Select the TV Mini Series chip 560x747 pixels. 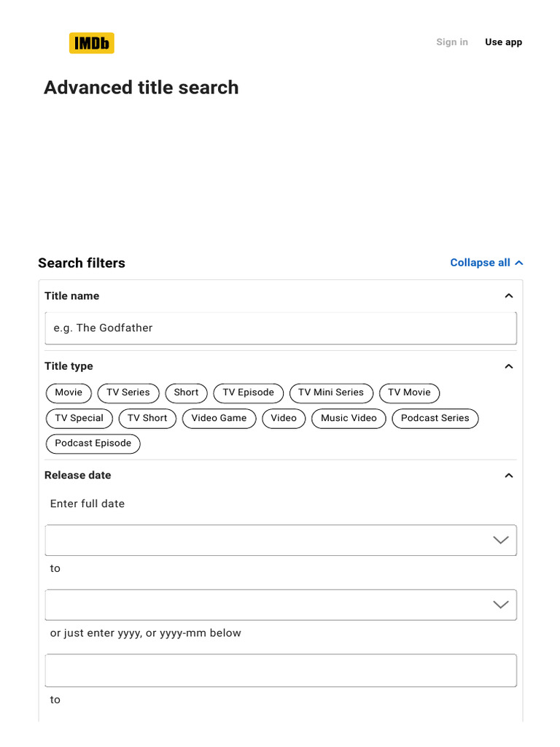coord(331,393)
